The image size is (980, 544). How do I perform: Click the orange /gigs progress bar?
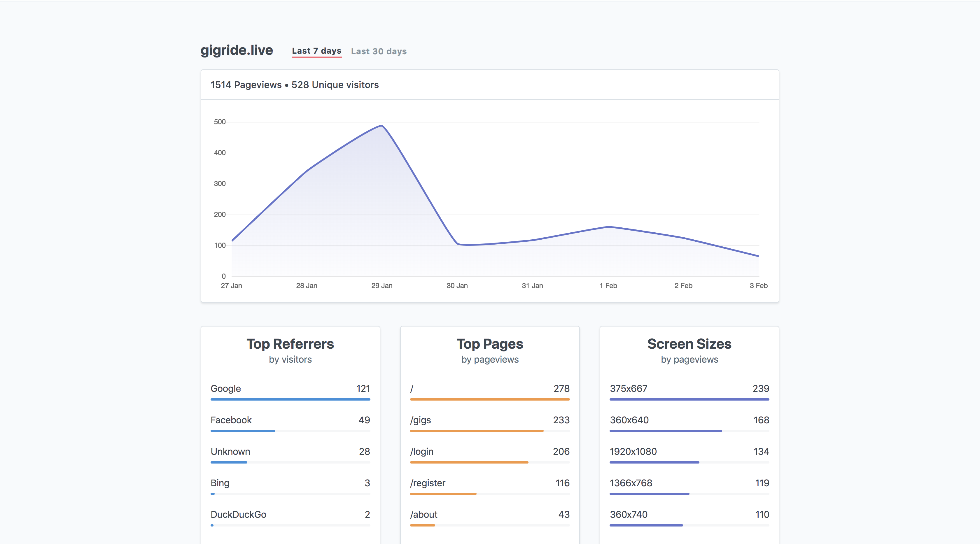coord(476,431)
